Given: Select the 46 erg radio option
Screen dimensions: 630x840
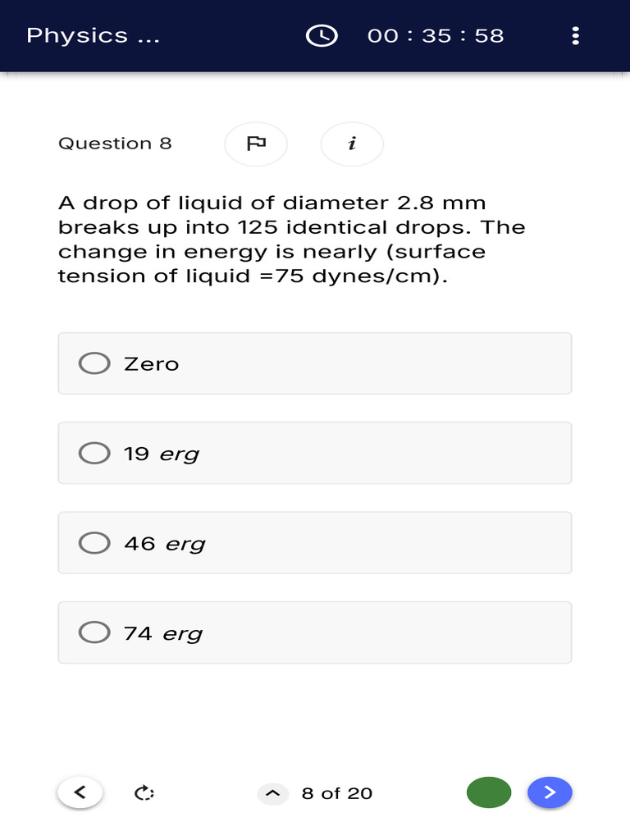Looking at the screenshot, I should coord(94,542).
